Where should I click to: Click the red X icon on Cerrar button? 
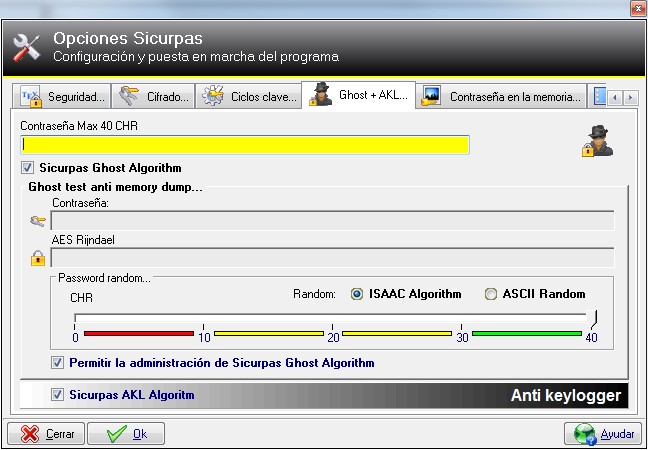tap(30, 434)
